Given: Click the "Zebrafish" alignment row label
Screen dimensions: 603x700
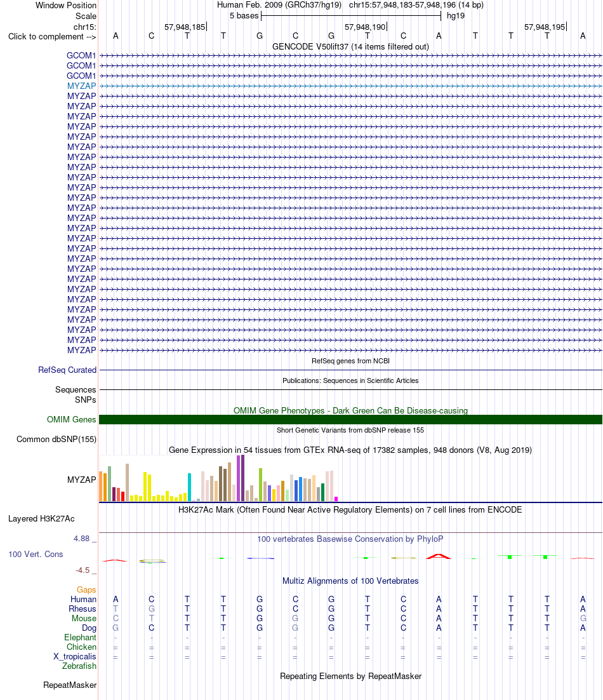Looking at the screenshot, I should [79, 666].
